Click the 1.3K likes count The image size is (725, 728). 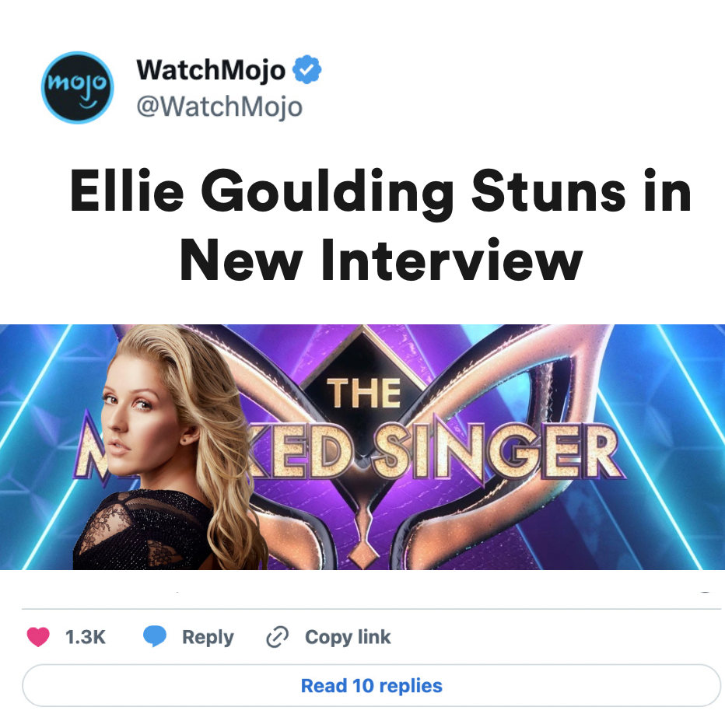(x=86, y=637)
